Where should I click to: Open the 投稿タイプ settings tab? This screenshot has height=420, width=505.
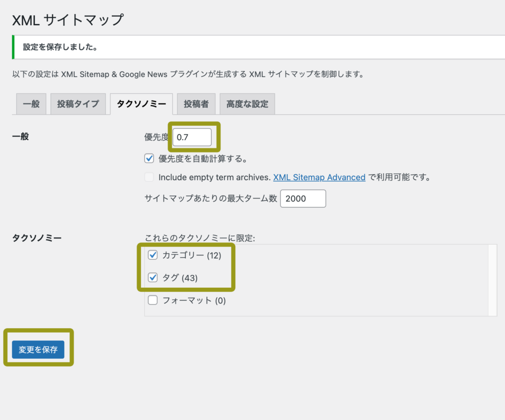click(x=78, y=104)
